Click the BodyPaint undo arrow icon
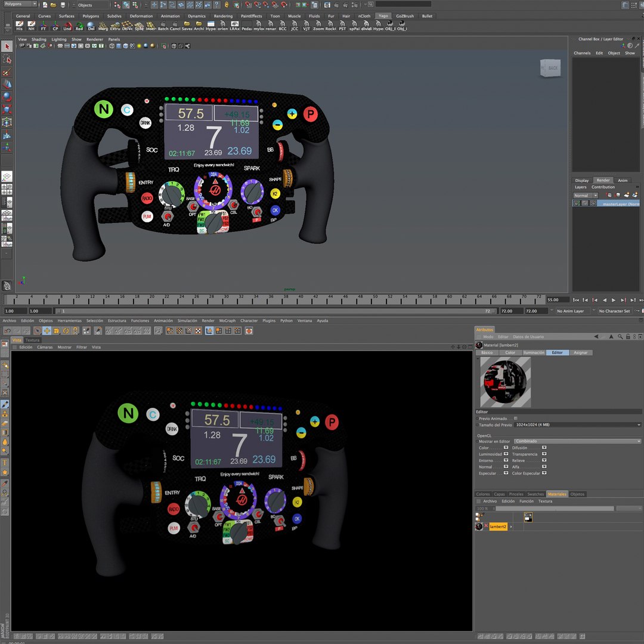644x644 pixels. point(7,330)
